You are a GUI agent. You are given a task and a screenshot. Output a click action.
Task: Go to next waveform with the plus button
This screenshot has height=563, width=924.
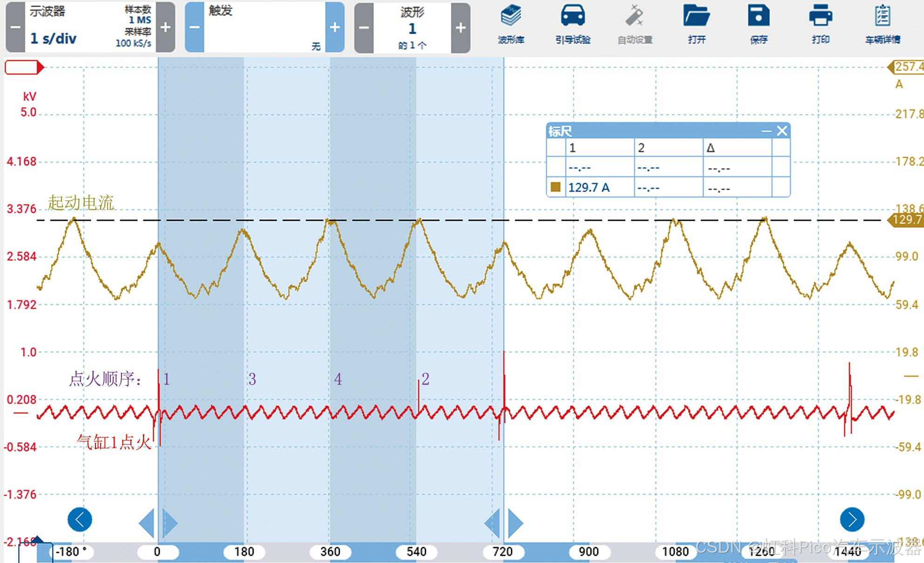461,27
